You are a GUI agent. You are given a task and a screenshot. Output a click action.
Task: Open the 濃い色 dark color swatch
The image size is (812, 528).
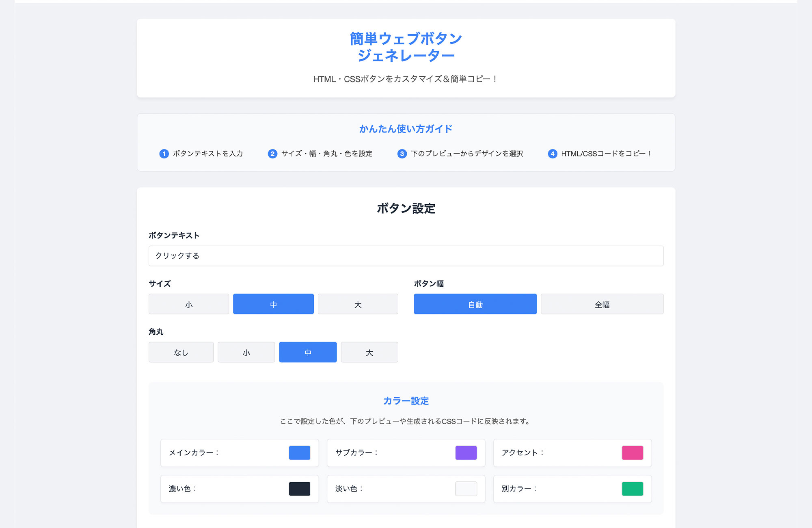[300, 489]
